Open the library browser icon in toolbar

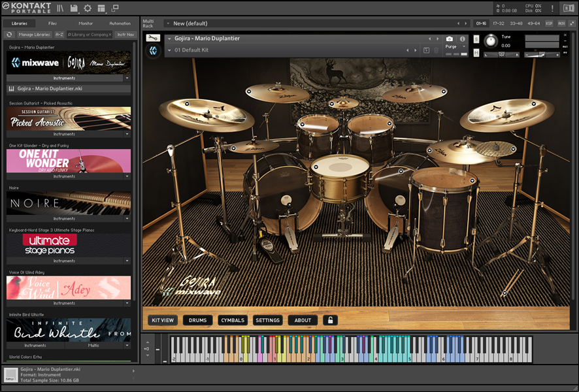click(60, 8)
